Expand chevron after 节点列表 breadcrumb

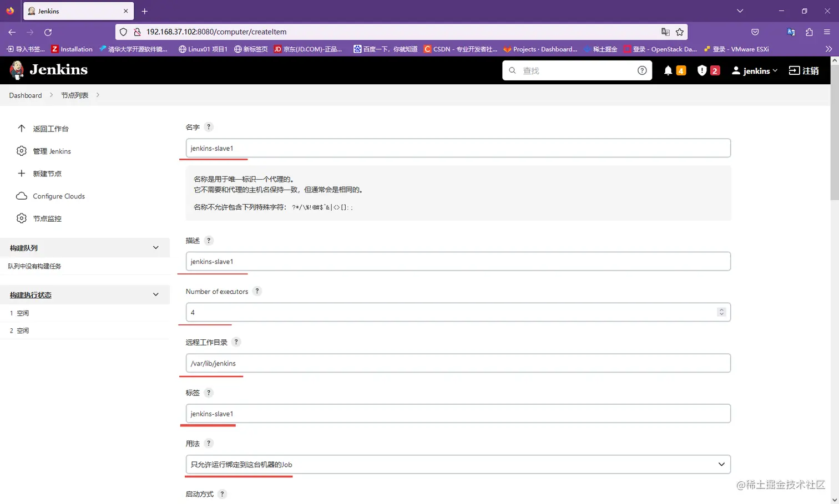[98, 95]
